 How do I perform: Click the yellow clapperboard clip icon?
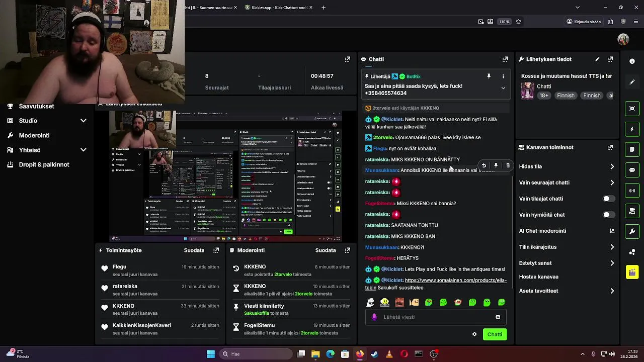pyautogui.click(x=632, y=273)
